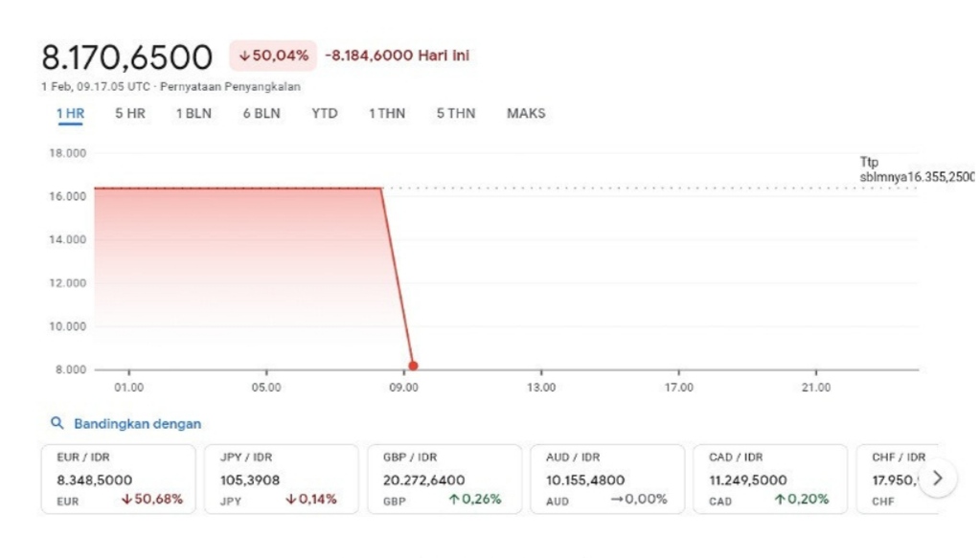
Task: Open the CAD / IDR comparison card
Action: pyautogui.click(x=771, y=479)
